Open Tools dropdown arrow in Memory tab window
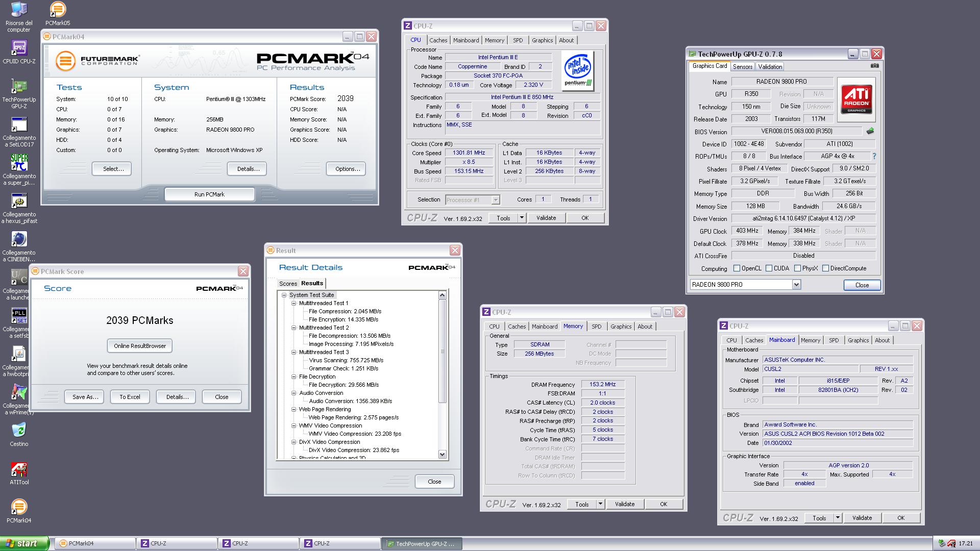 (x=600, y=504)
